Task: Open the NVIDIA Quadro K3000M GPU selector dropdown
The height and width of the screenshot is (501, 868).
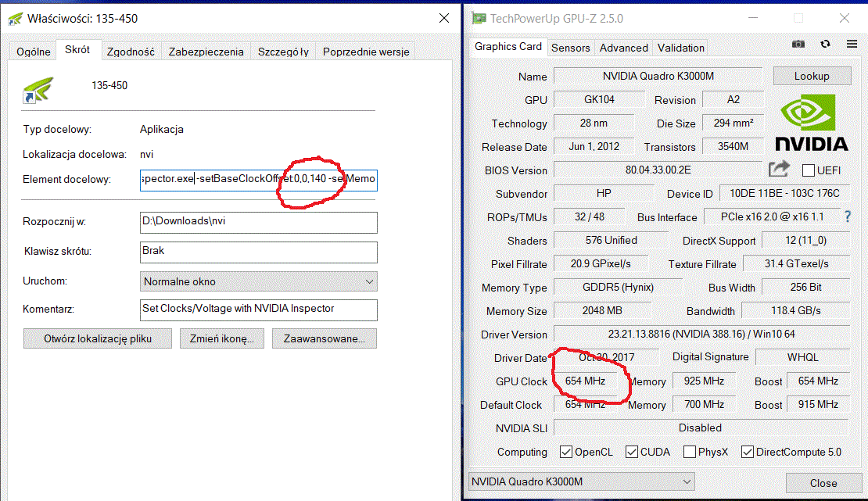Action: 581,481
